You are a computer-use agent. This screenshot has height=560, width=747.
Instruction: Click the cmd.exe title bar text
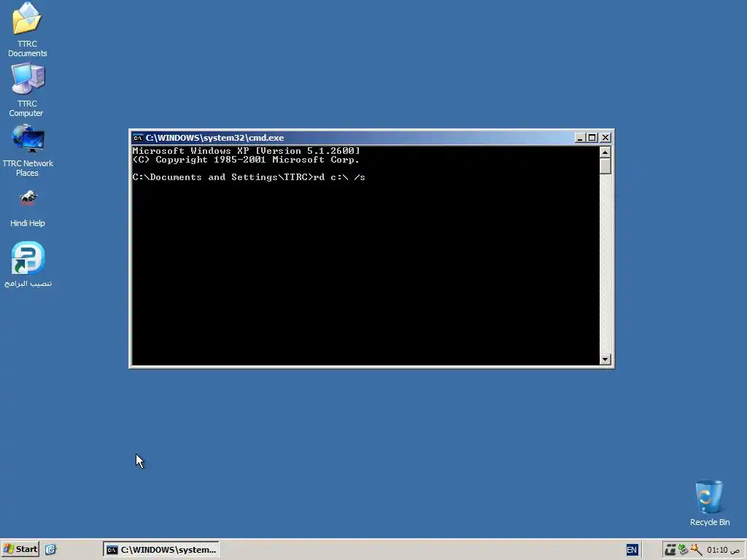pos(214,138)
